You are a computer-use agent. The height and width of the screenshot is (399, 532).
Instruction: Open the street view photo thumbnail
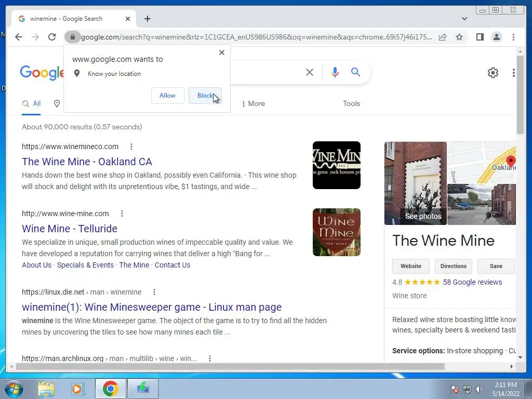[482, 205]
